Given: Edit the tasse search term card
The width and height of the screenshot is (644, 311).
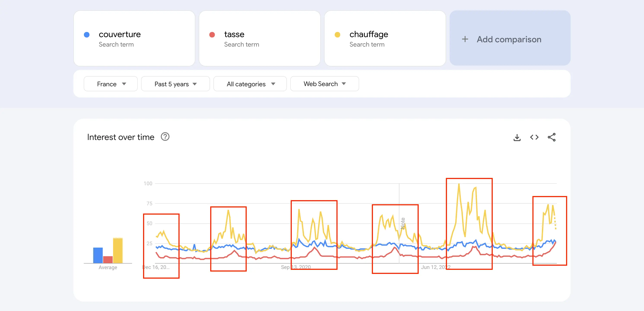Looking at the screenshot, I should point(259,38).
